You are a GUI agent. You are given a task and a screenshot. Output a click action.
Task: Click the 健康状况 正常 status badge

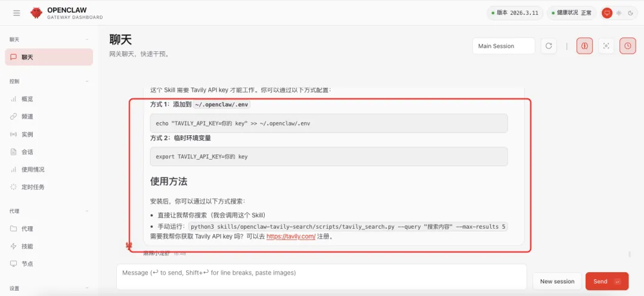(x=572, y=13)
